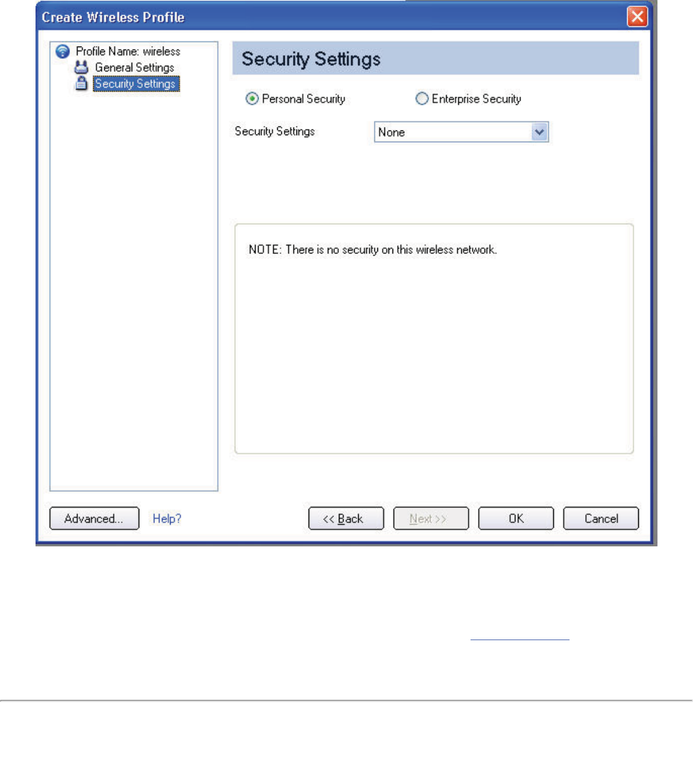Screen dimensions: 693x784
Task: Click the no security note text box
Action: [x=434, y=338]
